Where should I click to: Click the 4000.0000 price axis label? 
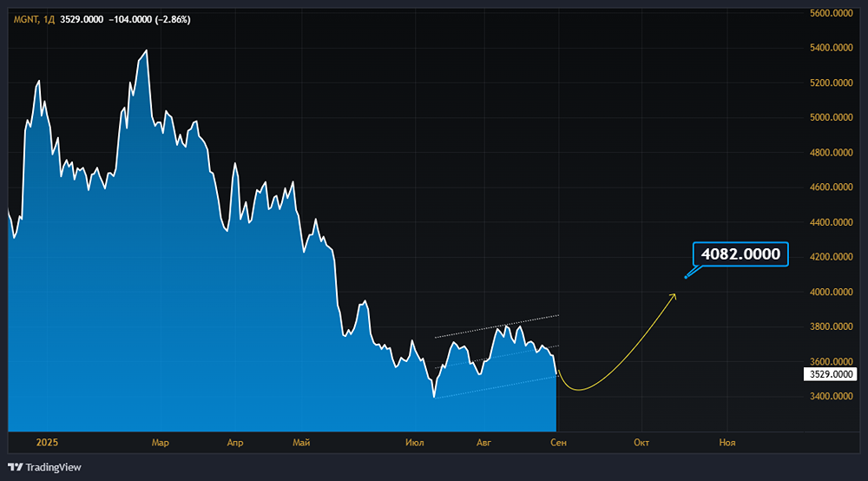coord(831,292)
